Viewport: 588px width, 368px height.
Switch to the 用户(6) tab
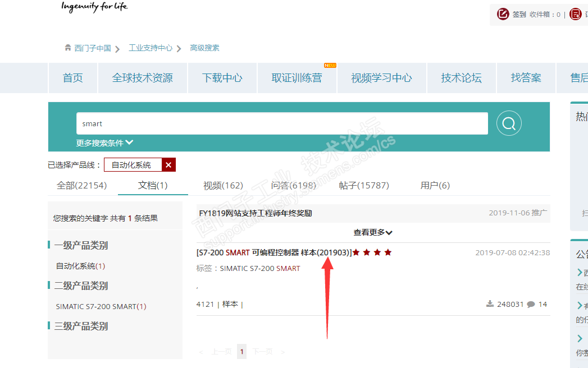(435, 186)
